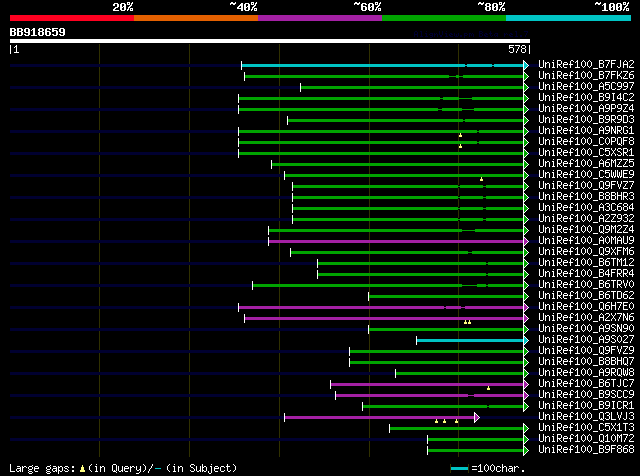Select the UniRef100_B8BHR3 label
Screen dimensions: 640x476
tap(586, 197)
